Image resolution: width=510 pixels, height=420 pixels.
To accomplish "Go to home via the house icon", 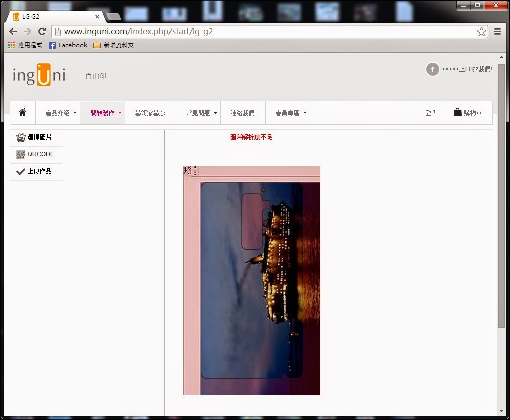I will [x=23, y=113].
